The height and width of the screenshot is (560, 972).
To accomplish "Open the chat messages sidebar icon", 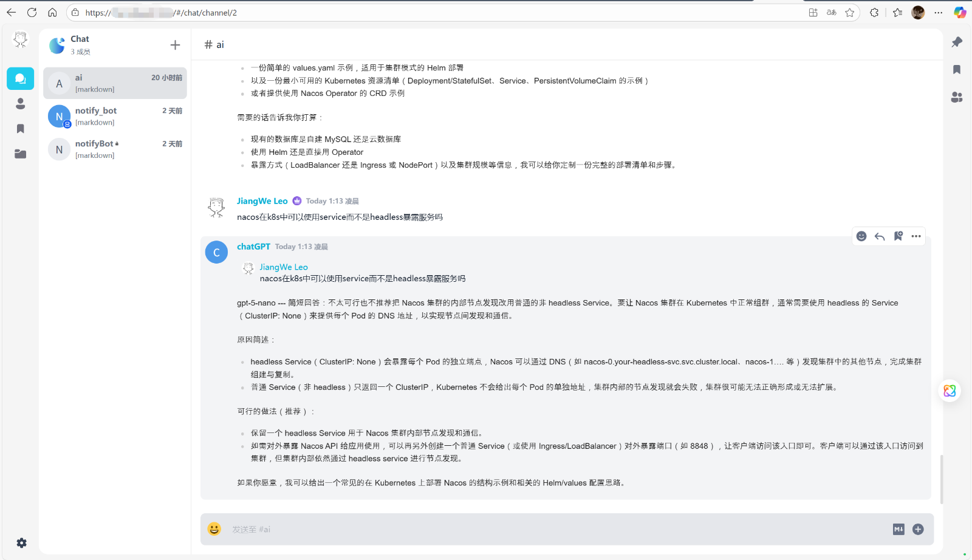I will tap(20, 79).
